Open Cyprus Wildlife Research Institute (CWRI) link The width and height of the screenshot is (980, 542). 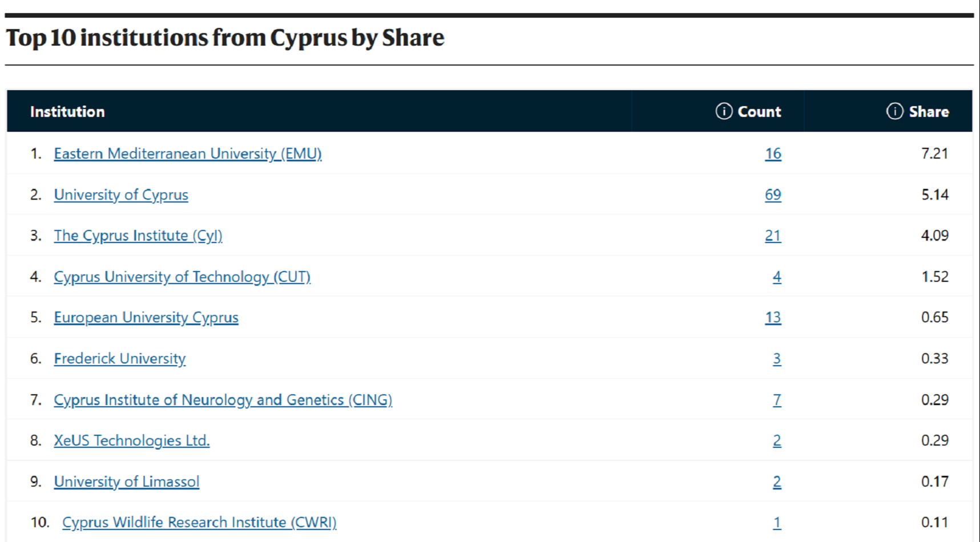199,522
